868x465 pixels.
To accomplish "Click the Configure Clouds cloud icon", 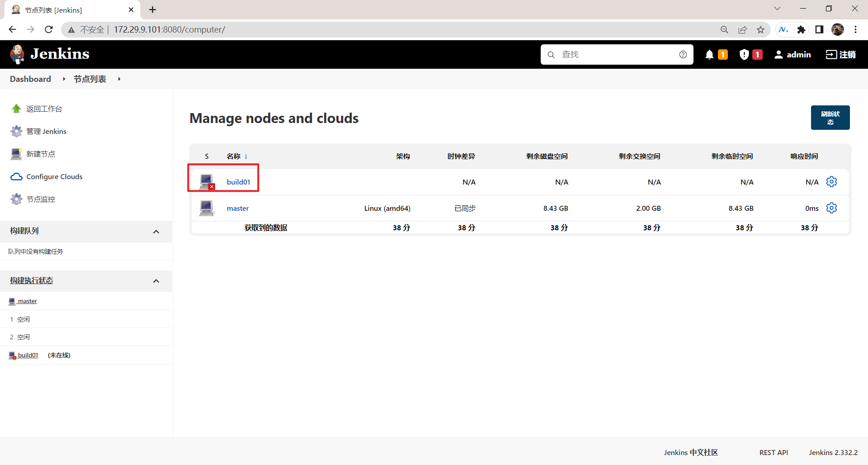I will (16, 176).
